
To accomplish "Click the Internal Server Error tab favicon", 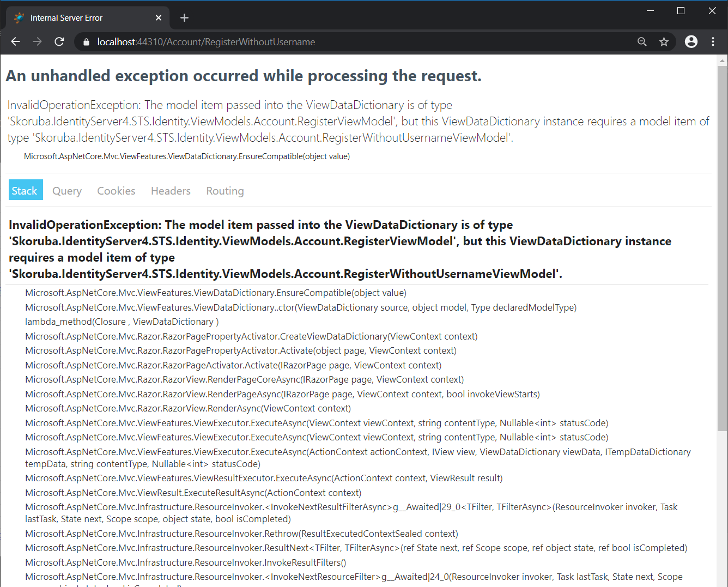I will [18, 17].
